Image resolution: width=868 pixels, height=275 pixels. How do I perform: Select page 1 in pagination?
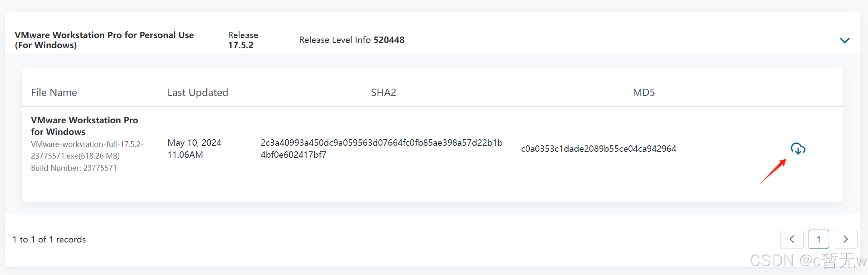point(819,239)
